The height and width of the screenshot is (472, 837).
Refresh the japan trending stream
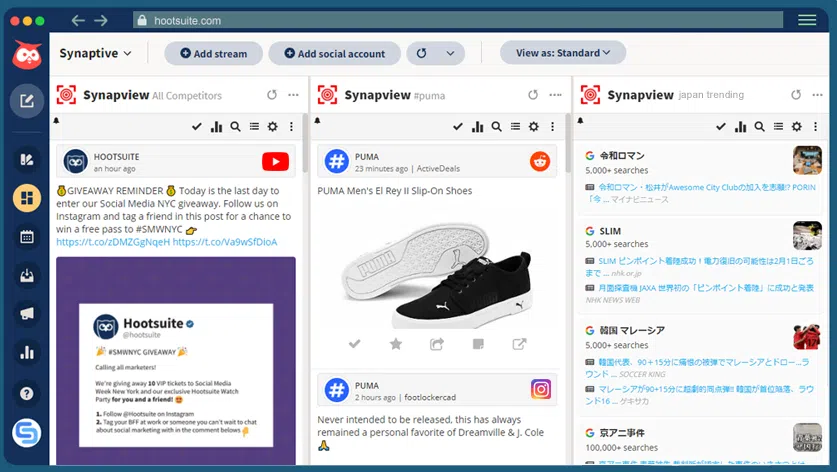tap(796, 95)
